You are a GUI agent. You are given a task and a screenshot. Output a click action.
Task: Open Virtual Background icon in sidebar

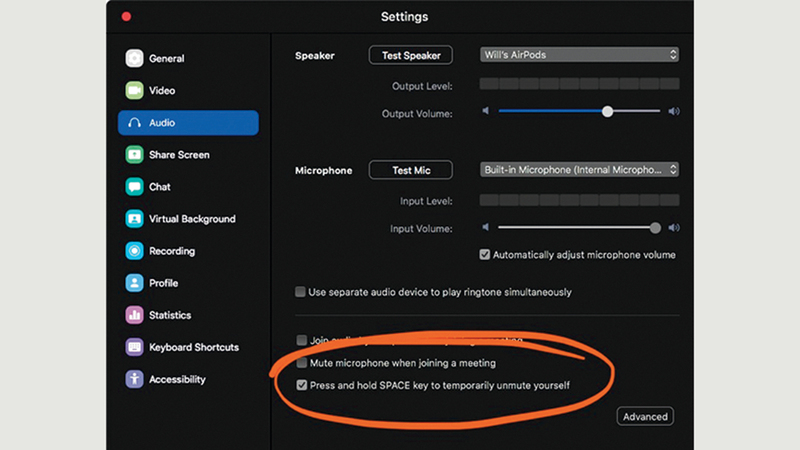coord(134,219)
